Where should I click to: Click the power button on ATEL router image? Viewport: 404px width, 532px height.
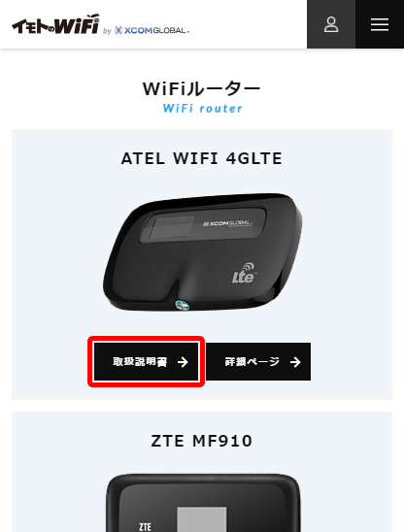183,305
